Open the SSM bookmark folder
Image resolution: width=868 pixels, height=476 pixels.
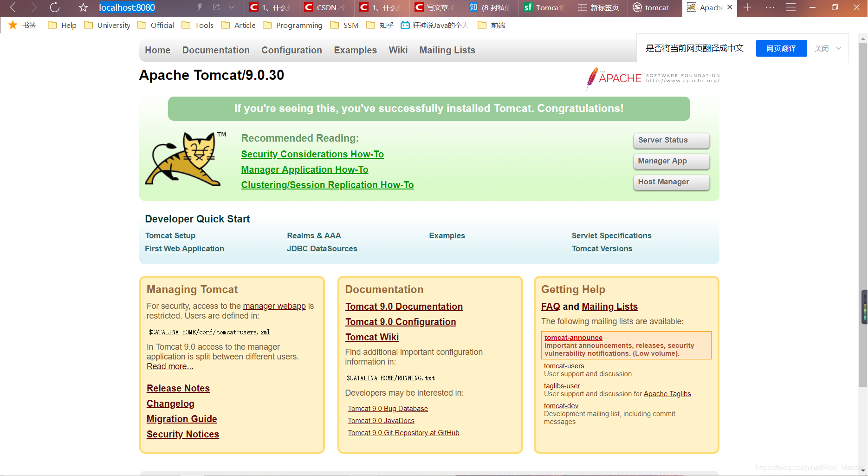click(344, 25)
